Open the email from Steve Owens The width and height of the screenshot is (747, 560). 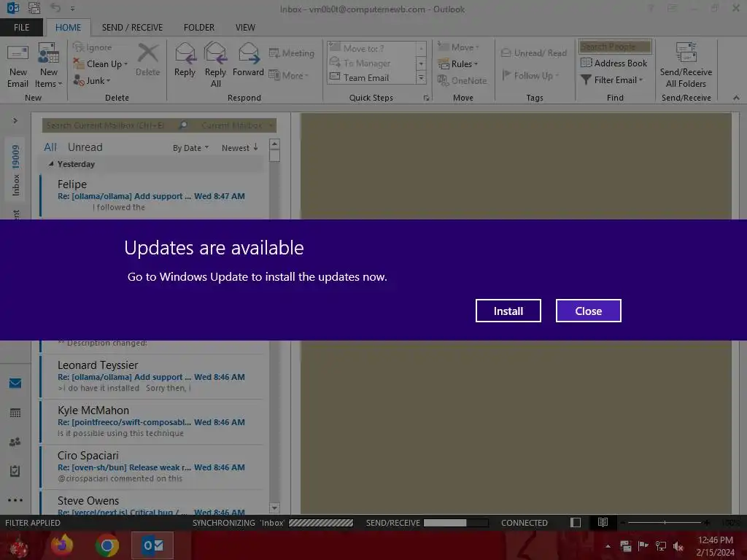pyautogui.click(x=152, y=503)
